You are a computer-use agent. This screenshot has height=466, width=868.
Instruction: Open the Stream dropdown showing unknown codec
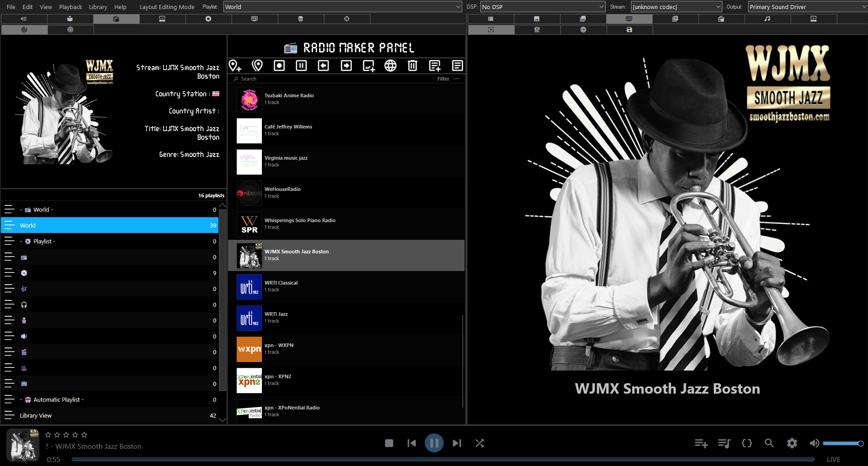pyautogui.click(x=676, y=7)
